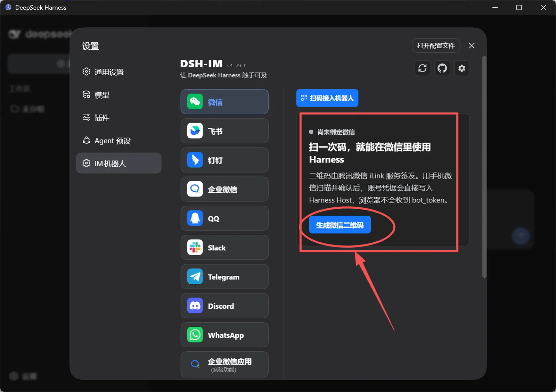Close the settings dialog
Screen dimensions: 556x392
(472, 45)
